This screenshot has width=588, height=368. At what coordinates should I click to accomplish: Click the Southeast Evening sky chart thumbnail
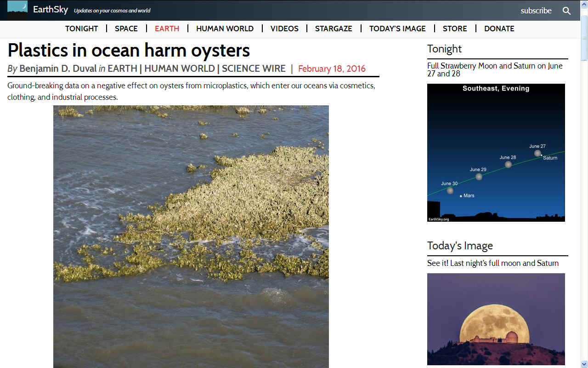click(496, 153)
